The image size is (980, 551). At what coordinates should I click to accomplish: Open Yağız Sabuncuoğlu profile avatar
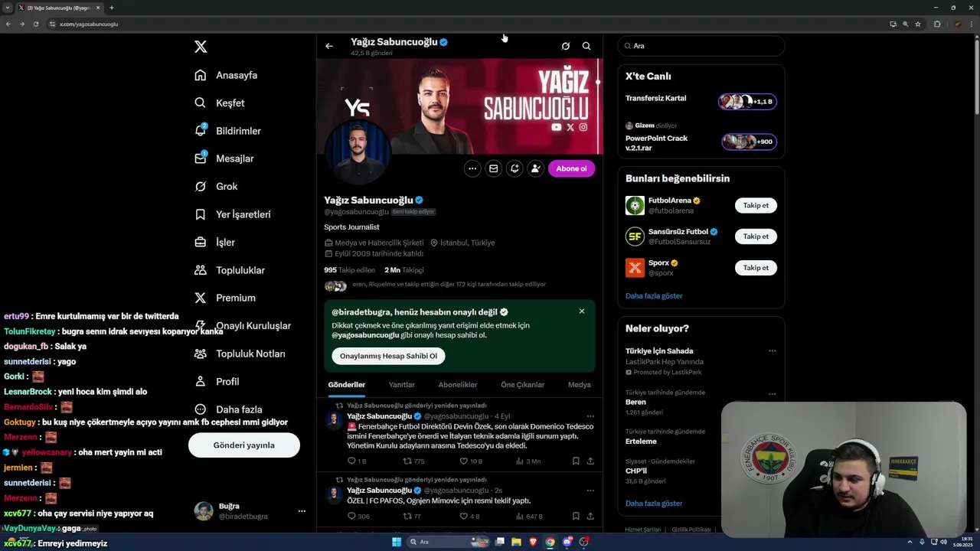coord(358,152)
